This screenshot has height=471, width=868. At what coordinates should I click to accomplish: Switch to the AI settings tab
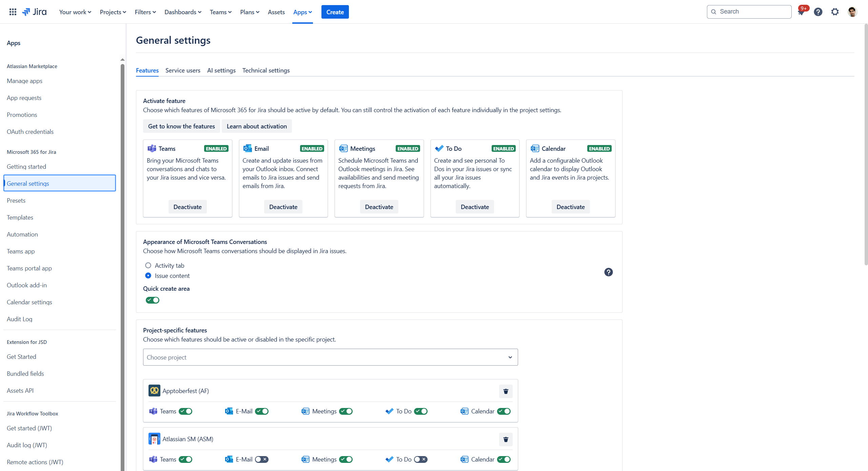click(x=221, y=70)
